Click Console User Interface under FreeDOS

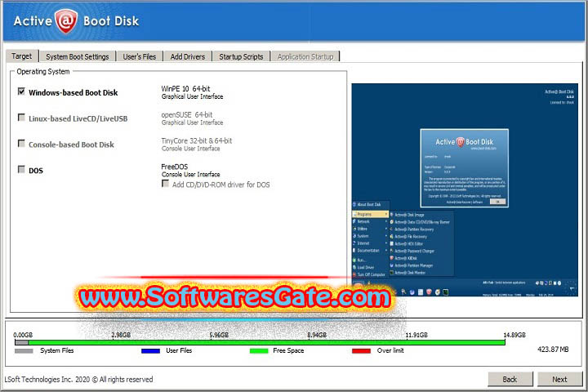coord(191,175)
